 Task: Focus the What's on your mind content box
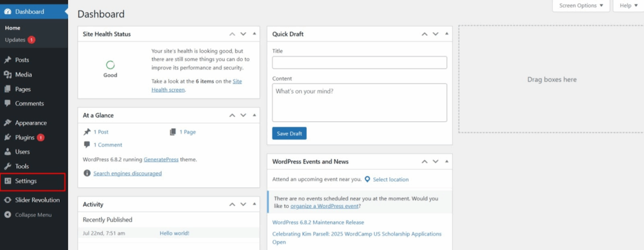359,102
